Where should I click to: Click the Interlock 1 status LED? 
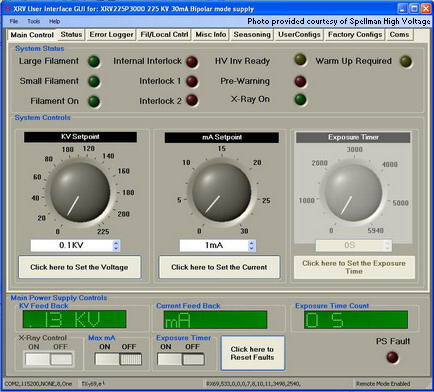(192, 81)
